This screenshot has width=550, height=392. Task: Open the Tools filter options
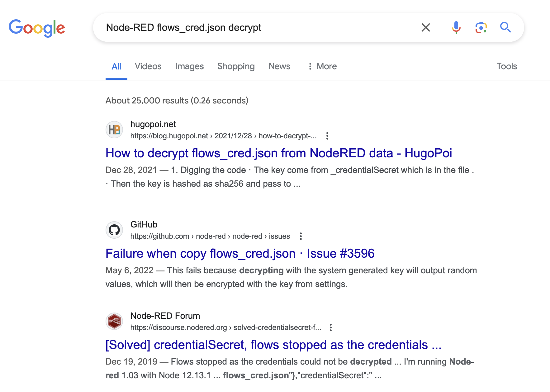click(507, 66)
